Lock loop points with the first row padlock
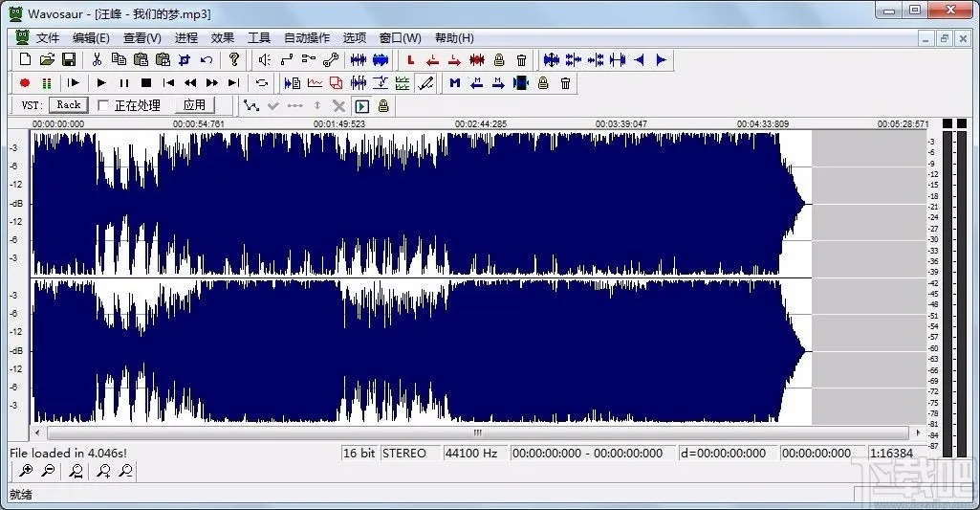Screen dimensions: 980x510 499,60
